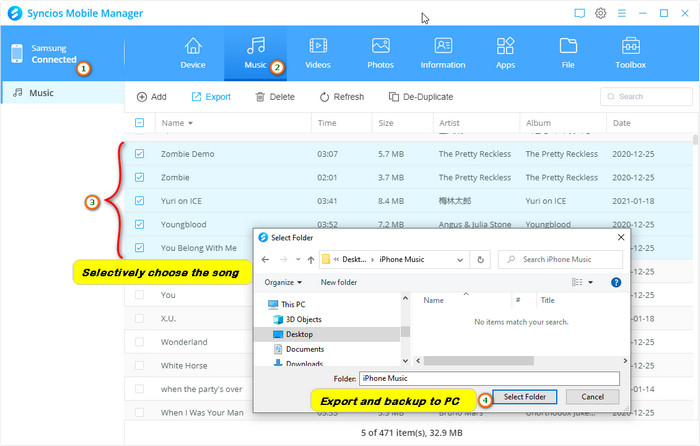Check the X.U. song checkbox
Screen dimensions: 700x446
pos(139,318)
